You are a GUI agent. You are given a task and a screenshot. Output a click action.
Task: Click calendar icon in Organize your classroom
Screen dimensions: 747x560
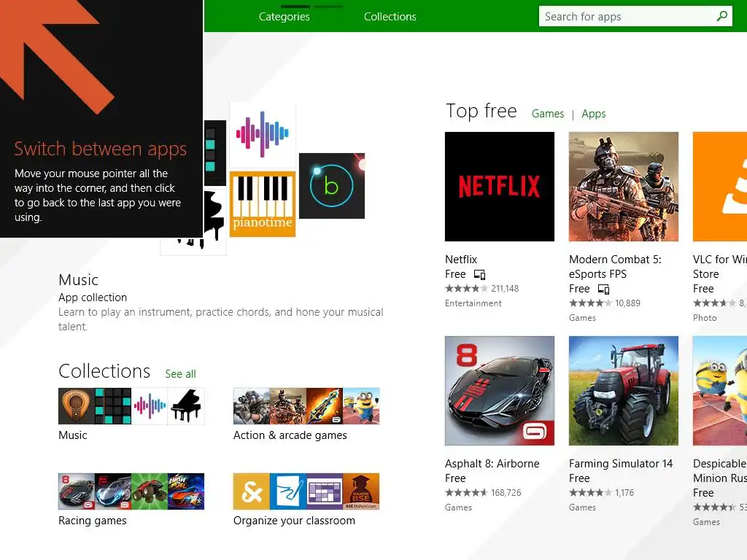pyautogui.click(x=325, y=491)
